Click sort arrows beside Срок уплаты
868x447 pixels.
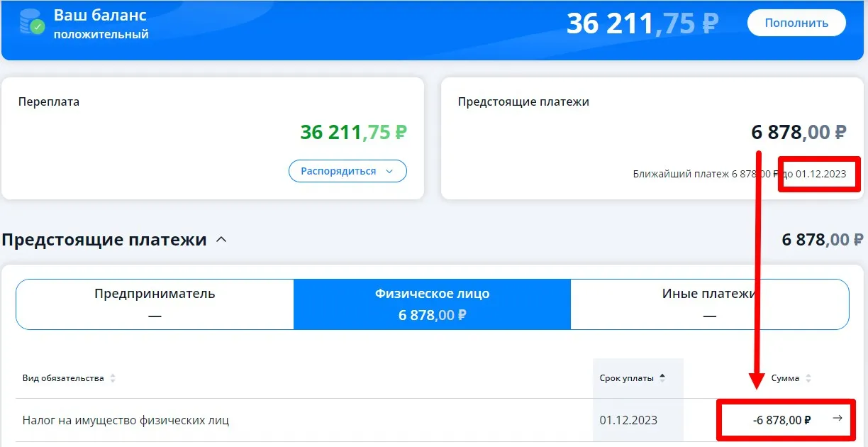(x=662, y=378)
